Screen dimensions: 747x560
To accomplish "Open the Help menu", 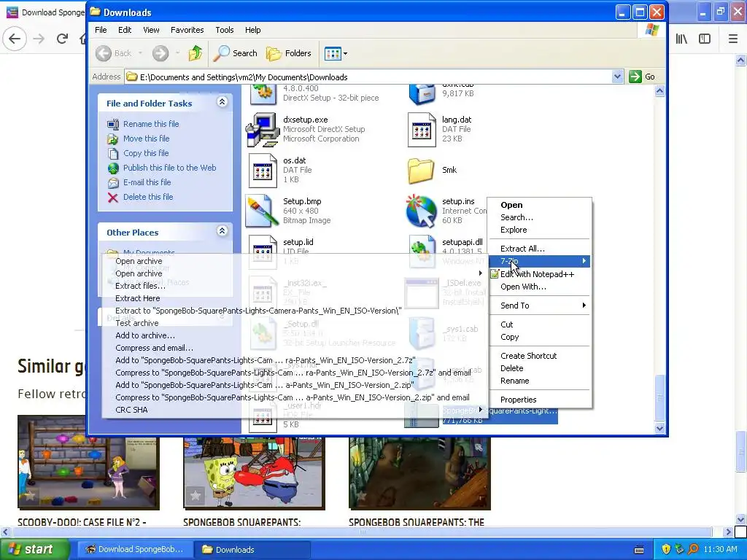I will 253,30.
